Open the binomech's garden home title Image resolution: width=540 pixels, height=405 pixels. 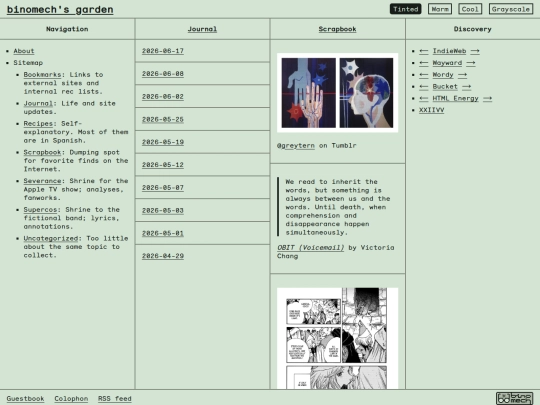coord(60,9)
